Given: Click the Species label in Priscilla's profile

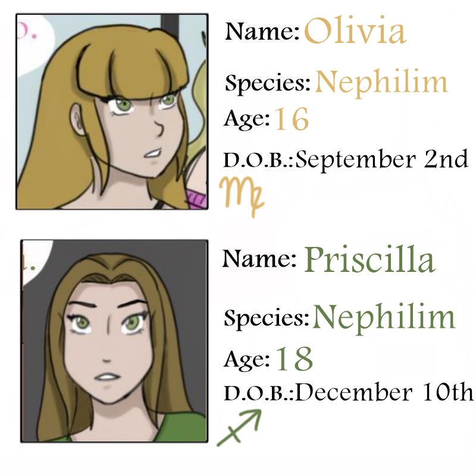Looking at the screenshot, I should click(x=267, y=318).
